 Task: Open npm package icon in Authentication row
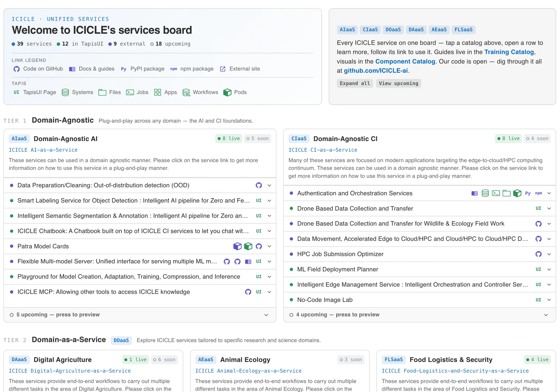[539, 193]
